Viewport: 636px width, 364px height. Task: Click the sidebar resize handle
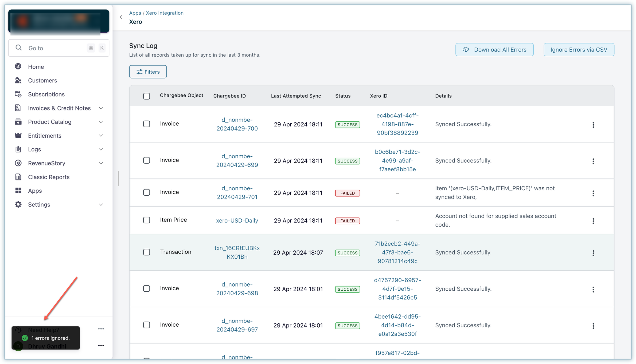pos(118,178)
